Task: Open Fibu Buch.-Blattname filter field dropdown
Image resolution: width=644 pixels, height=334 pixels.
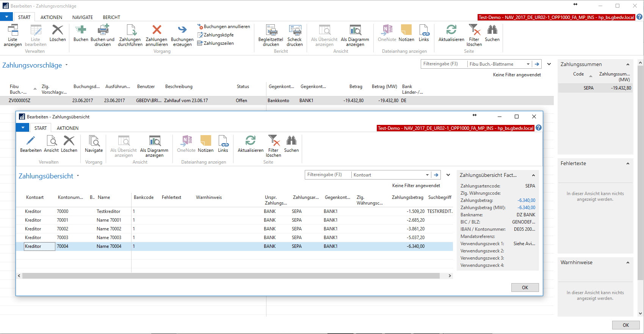Action: [528, 64]
